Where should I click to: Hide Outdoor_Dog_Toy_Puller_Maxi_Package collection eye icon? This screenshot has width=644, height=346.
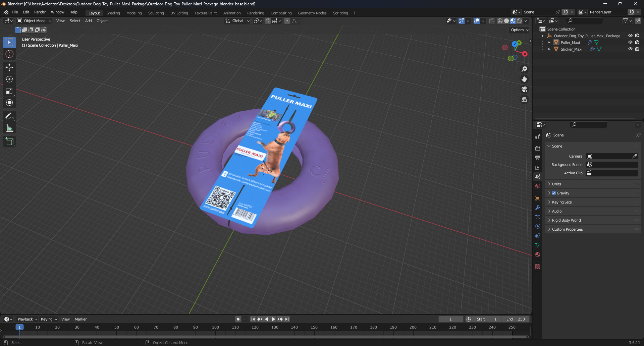click(630, 36)
